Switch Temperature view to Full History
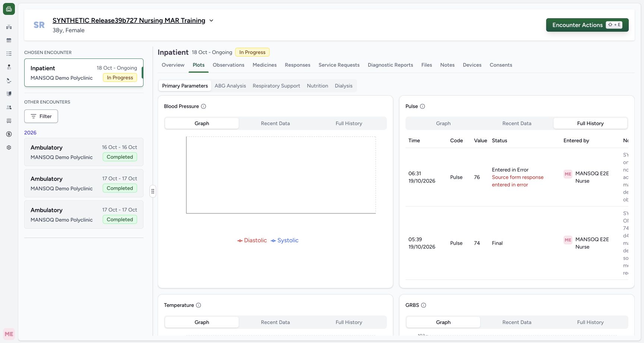This screenshot has height=343, width=644. coord(349,322)
